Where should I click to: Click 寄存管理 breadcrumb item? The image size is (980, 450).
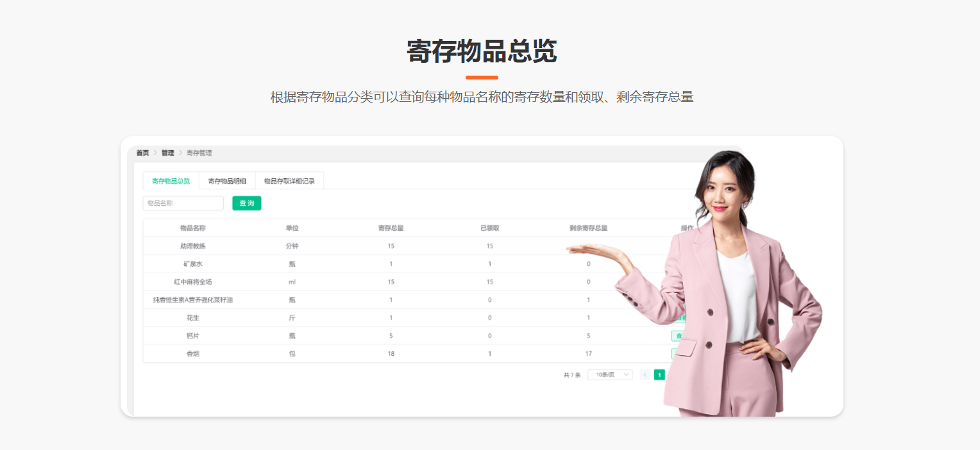[x=199, y=153]
